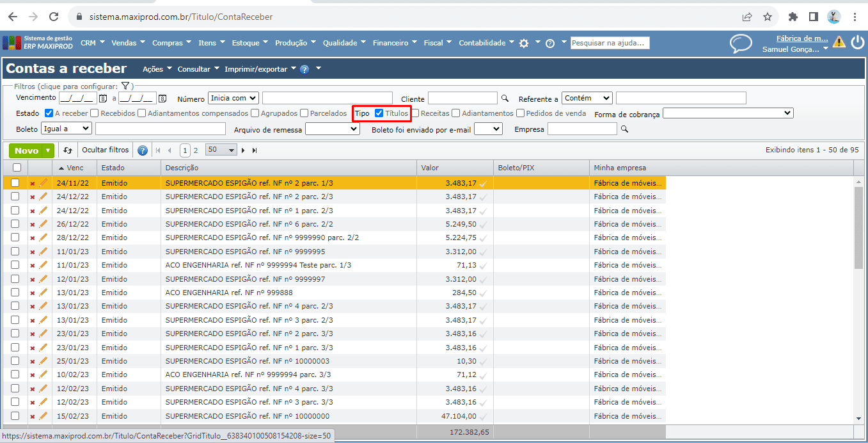
Task: Click the green Novo button
Action: click(x=26, y=150)
